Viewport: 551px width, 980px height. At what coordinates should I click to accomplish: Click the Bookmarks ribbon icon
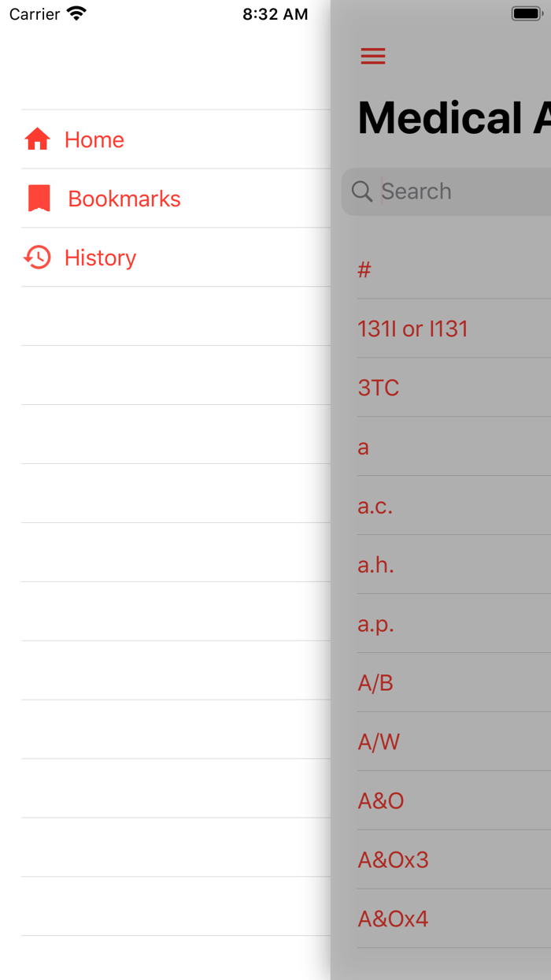(x=36, y=198)
